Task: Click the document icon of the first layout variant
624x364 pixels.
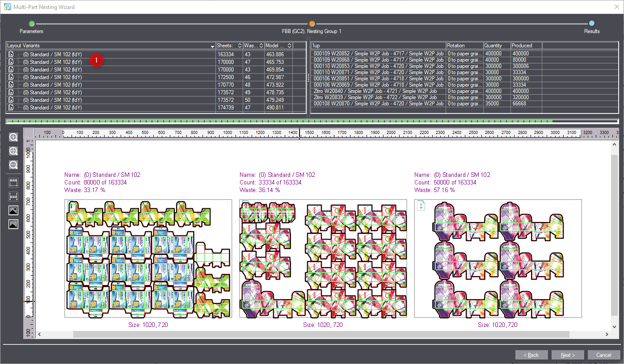Action: pyautogui.click(x=11, y=54)
